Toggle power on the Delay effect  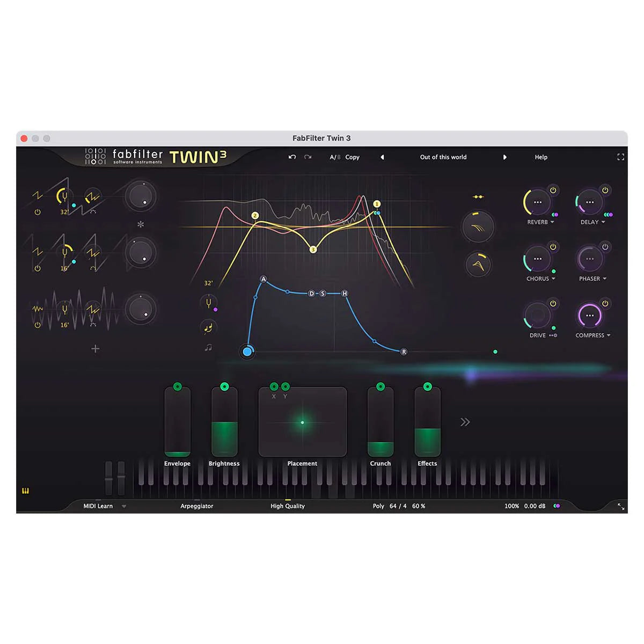605,190
